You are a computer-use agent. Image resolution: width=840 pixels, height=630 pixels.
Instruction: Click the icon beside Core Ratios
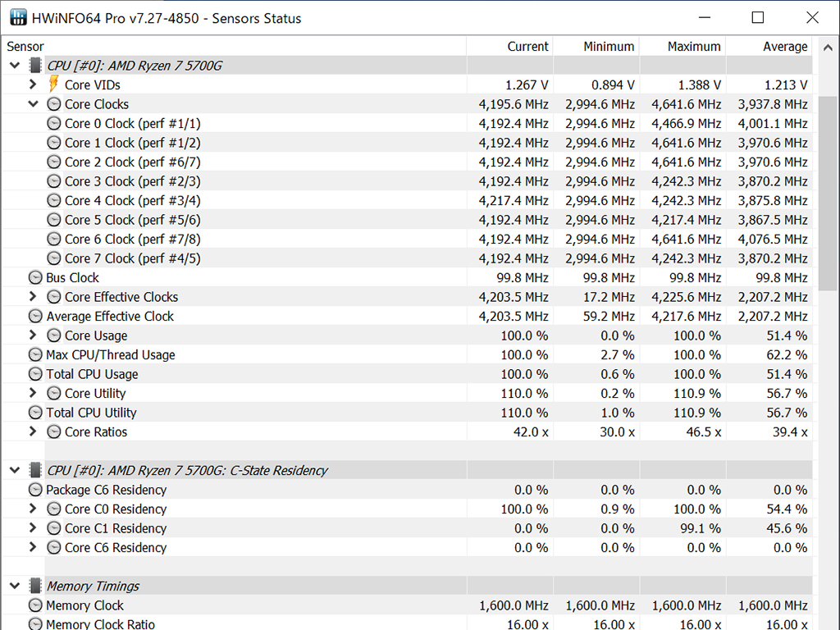pos(53,431)
